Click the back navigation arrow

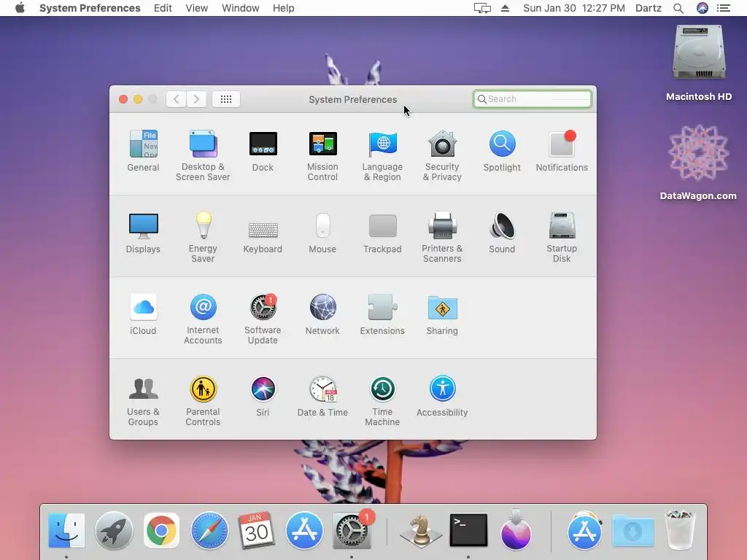click(x=176, y=99)
